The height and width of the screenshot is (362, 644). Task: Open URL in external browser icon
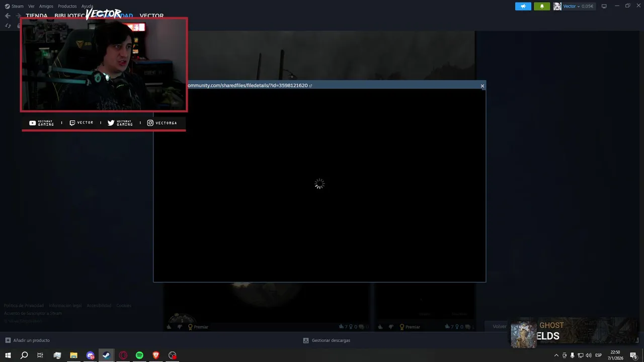point(310,85)
